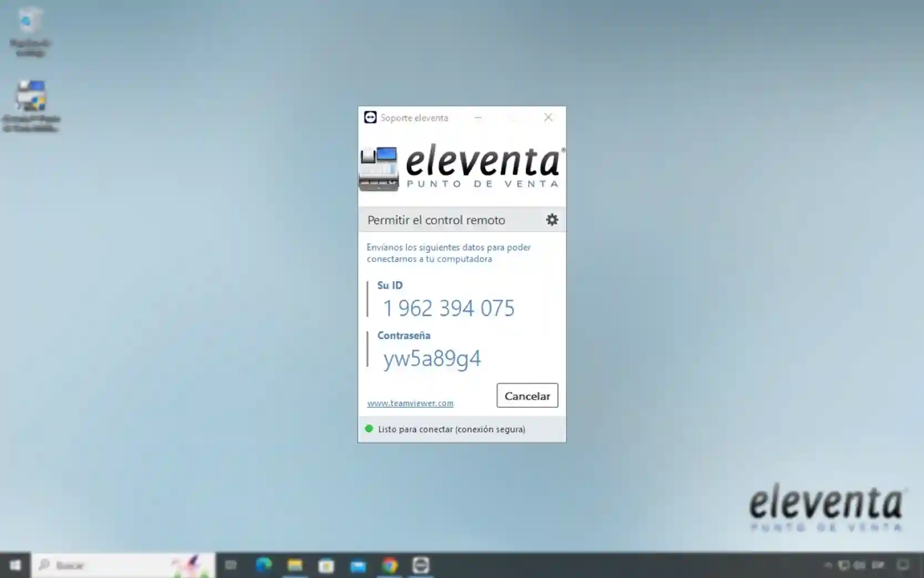Image resolution: width=924 pixels, height=578 pixels.
Task: Select the ID number 1 962 394 075
Action: click(449, 308)
